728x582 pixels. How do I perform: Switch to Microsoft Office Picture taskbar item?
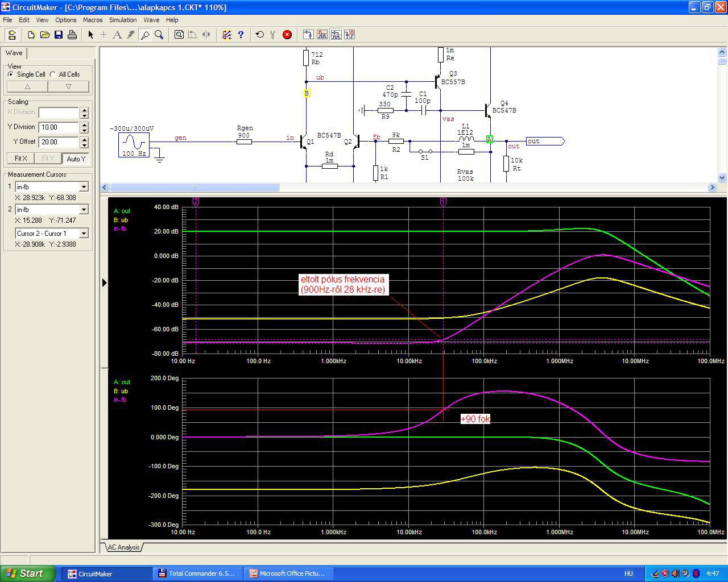[x=289, y=573]
